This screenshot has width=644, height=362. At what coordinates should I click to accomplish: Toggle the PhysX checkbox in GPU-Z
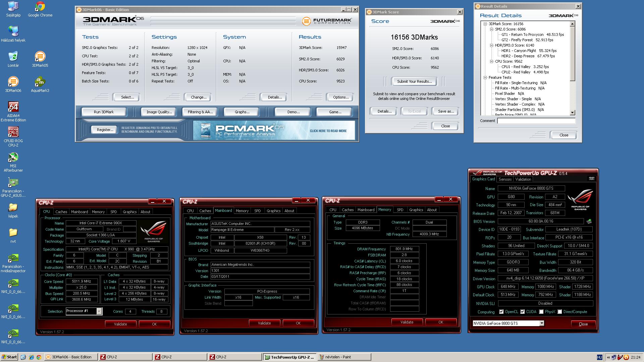(541, 312)
